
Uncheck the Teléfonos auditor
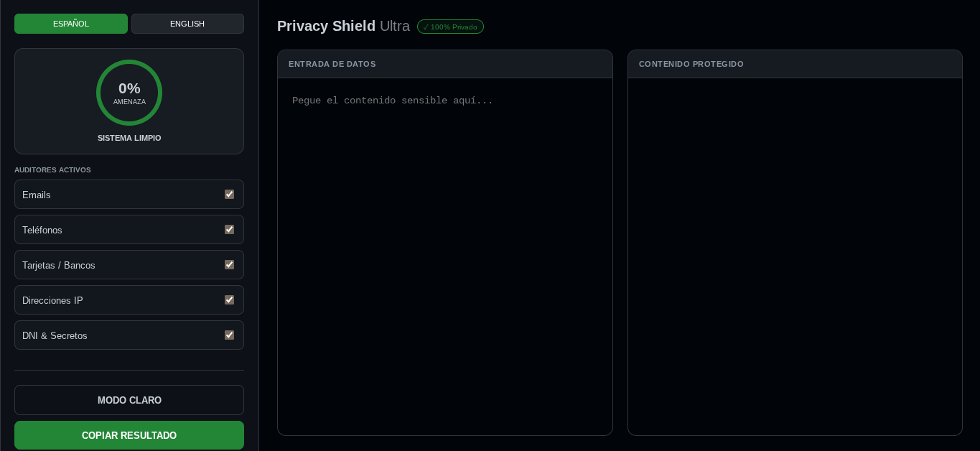click(x=229, y=229)
